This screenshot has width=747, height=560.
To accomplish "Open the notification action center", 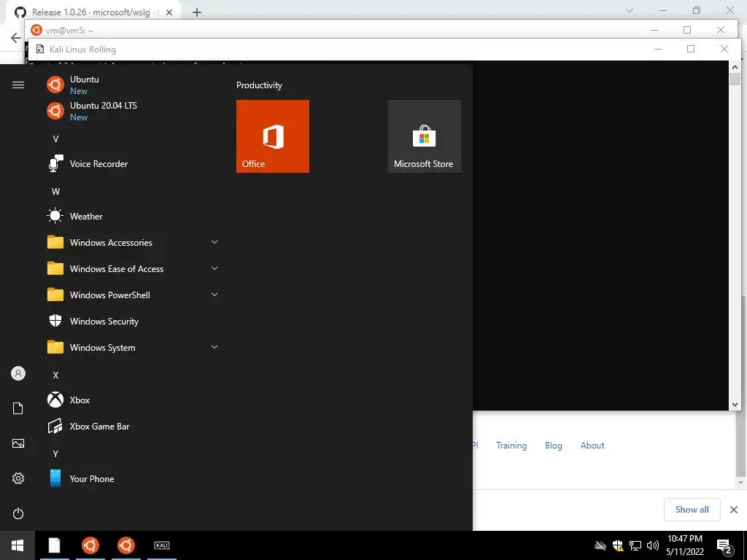I will point(724,545).
